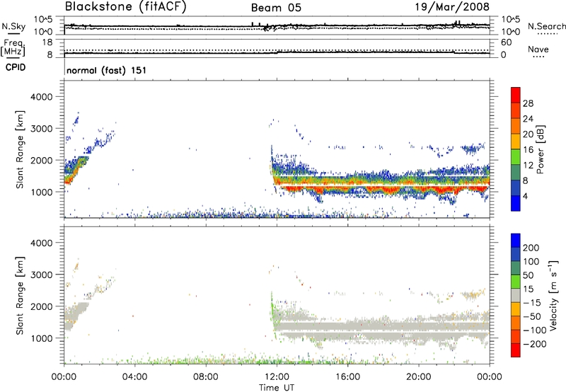Click the "50" velocity colorbar value
The image size is (566, 392).
[528, 275]
